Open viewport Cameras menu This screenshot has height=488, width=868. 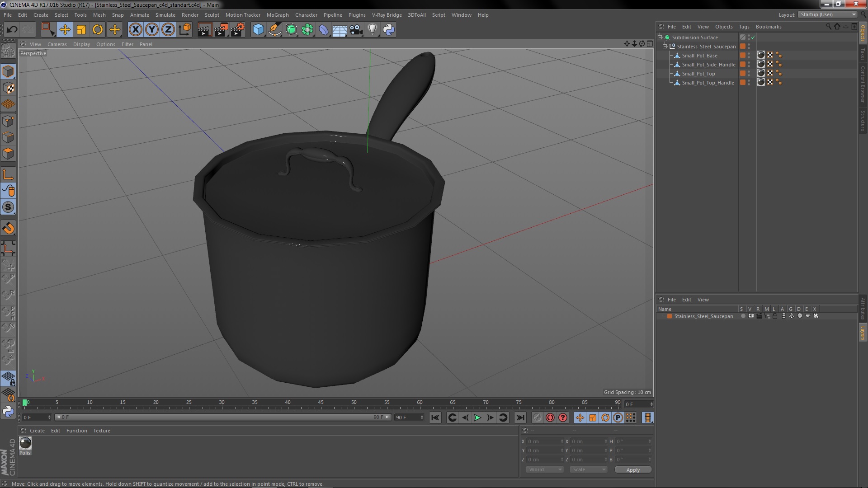click(x=57, y=44)
